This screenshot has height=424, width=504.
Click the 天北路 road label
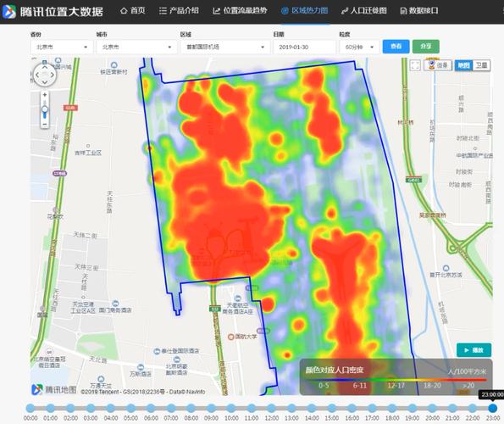97,360
